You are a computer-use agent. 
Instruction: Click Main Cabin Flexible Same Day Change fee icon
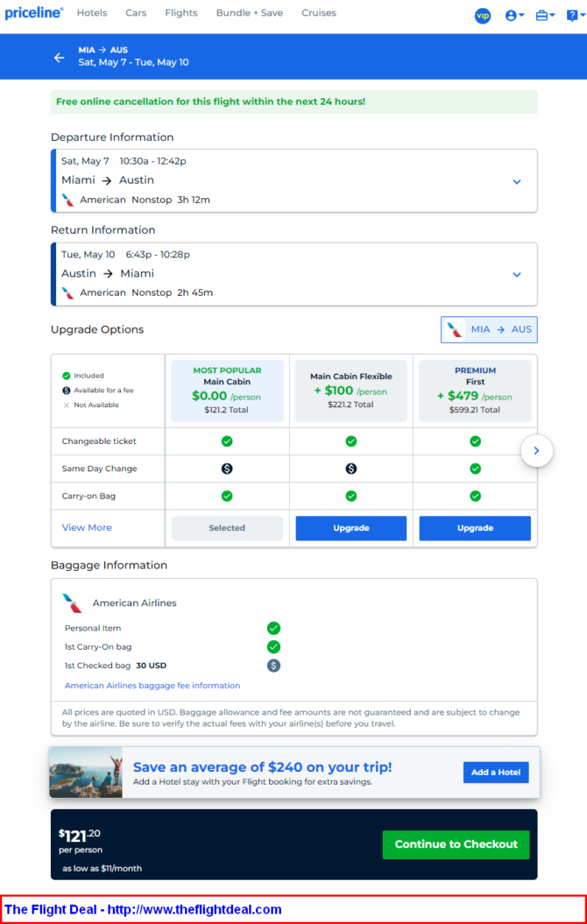[351, 469]
